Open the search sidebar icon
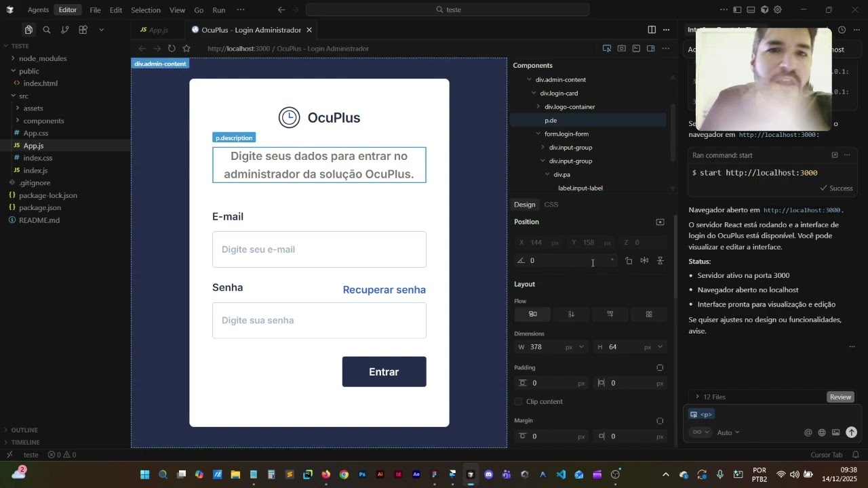This screenshot has width=868, height=488. [x=47, y=30]
